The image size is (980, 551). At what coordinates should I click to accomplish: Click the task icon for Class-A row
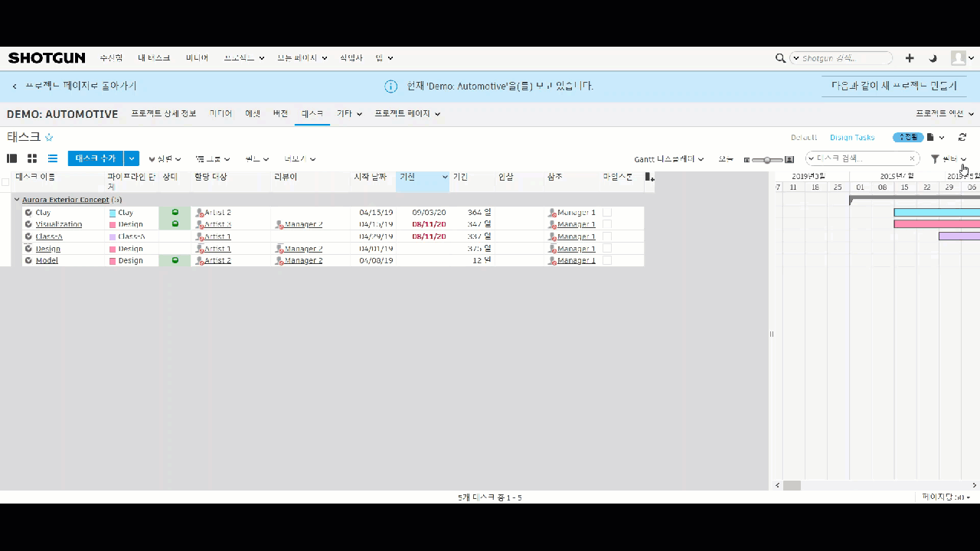pos(28,236)
